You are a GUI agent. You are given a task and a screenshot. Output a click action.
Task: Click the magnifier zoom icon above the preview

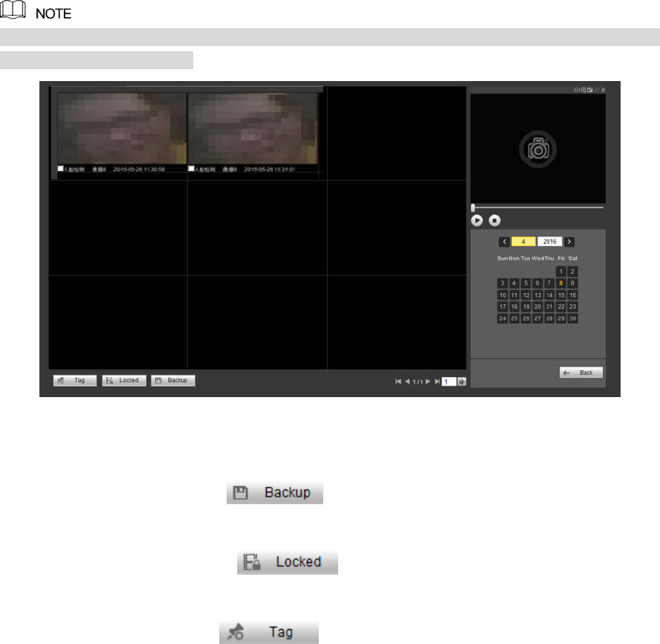pyautogui.click(x=583, y=90)
